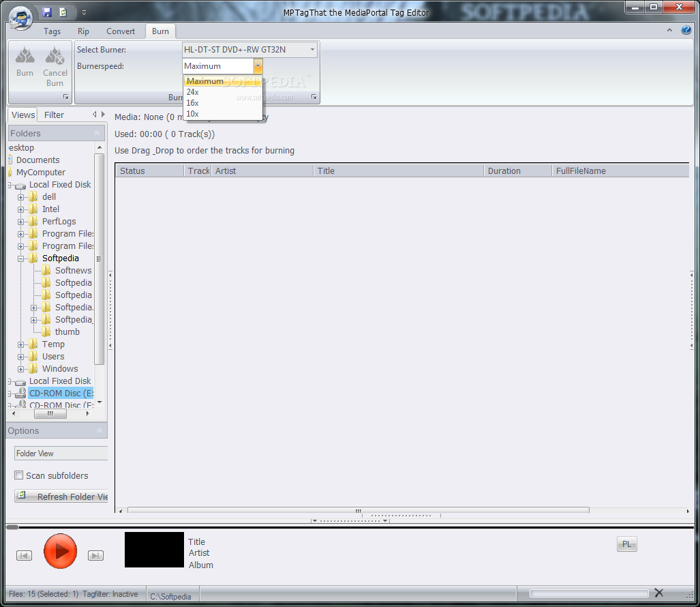Click the red Play button
Image resolution: width=700 pixels, height=607 pixels.
pos(60,551)
